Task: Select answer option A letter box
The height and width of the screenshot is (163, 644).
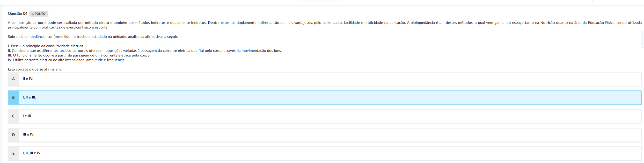Action: point(13,79)
